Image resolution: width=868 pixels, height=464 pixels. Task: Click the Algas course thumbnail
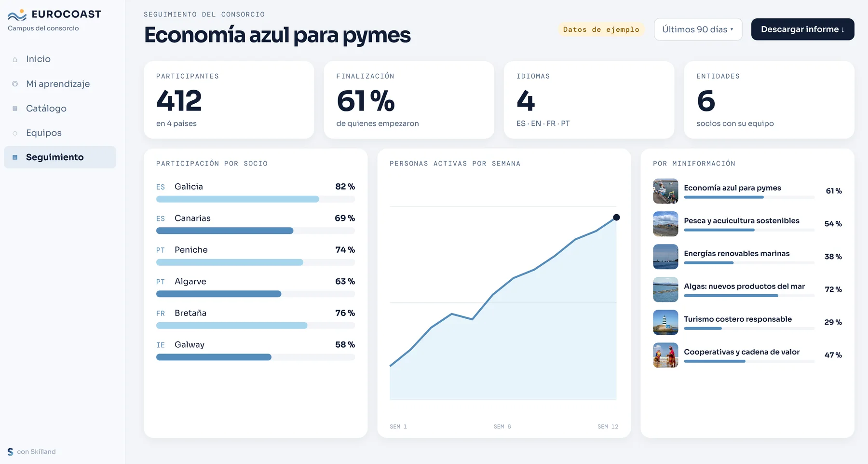tap(665, 289)
